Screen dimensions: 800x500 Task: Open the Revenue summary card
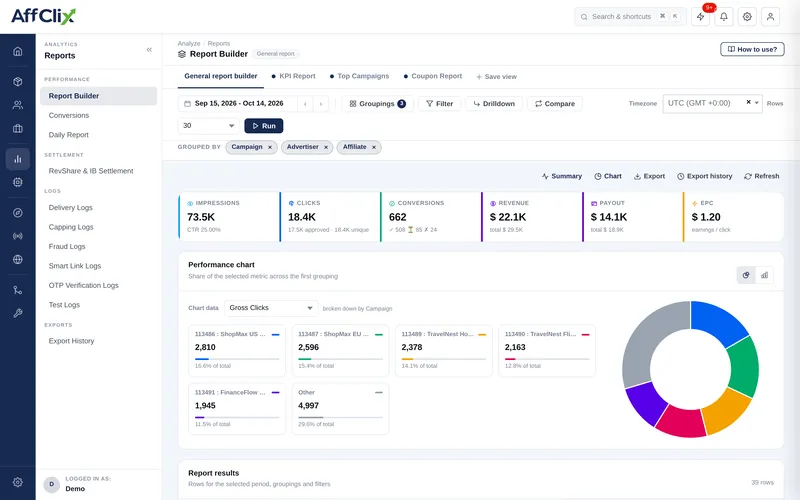(531, 217)
